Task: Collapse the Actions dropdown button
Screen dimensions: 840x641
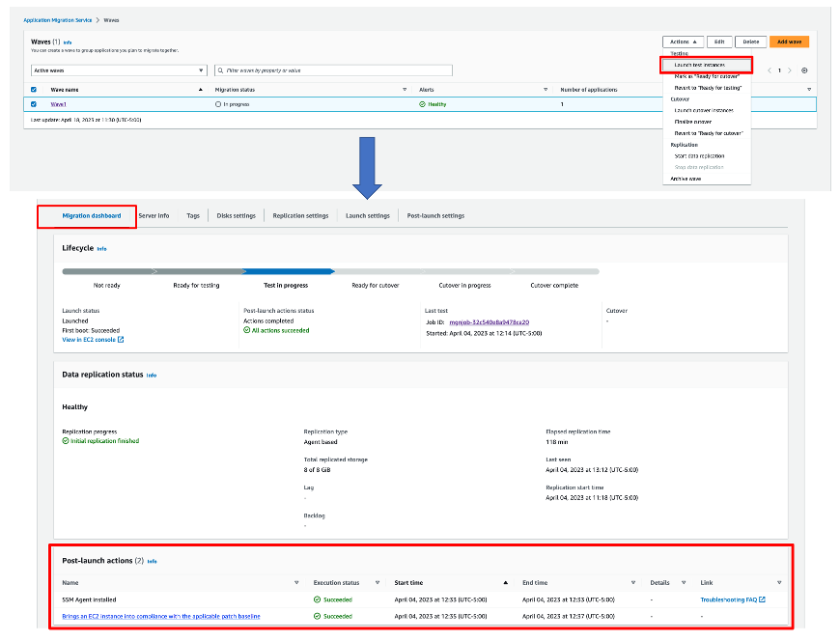Action: click(683, 42)
